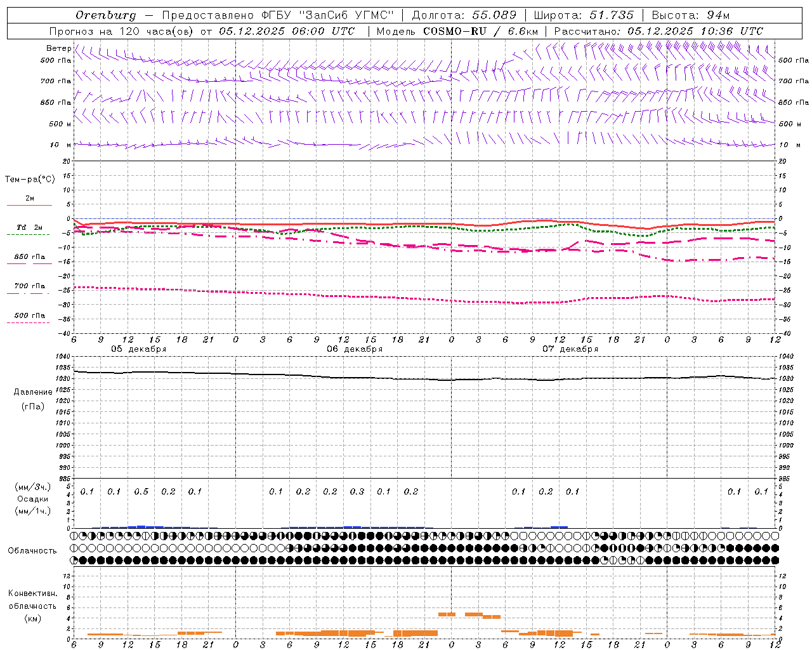Click the "Тем-ра(°C)" temperature label
Image resolution: width=812 pixels, height=650 pixels.
(30, 180)
